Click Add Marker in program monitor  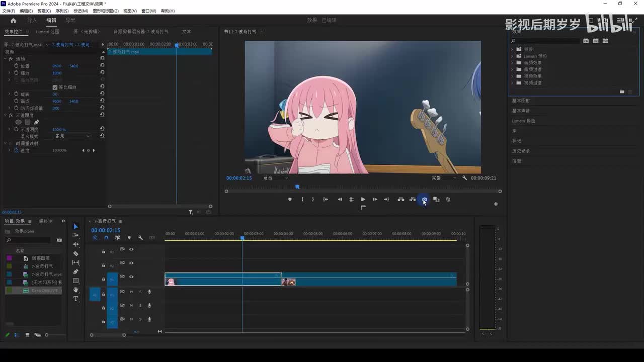[x=290, y=200]
